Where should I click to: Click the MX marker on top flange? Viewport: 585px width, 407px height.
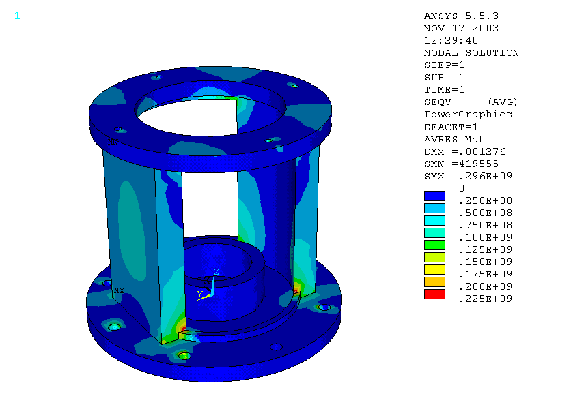point(113,142)
